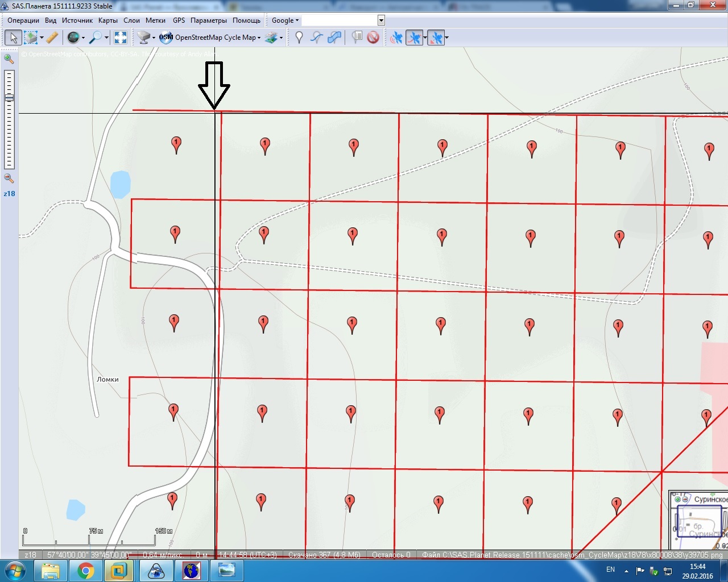Click the Chrome button in taskbar
The width and height of the screenshot is (728, 582).
[86, 571]
